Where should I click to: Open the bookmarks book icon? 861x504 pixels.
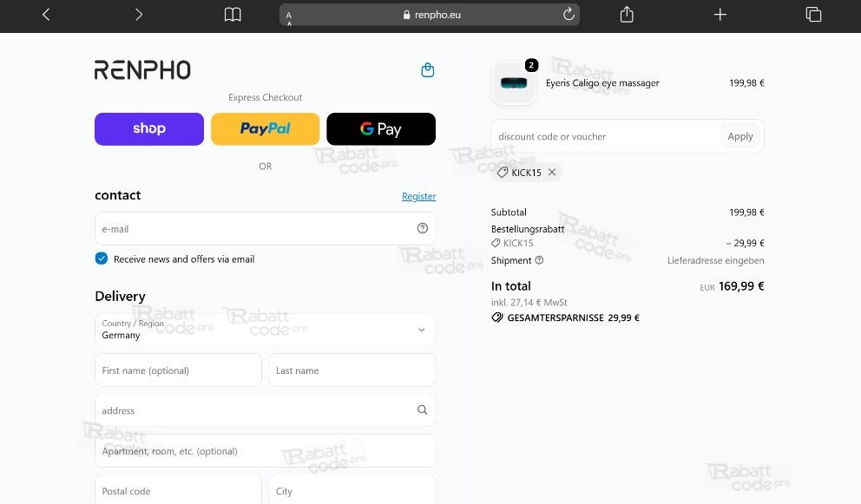point(233,15)
